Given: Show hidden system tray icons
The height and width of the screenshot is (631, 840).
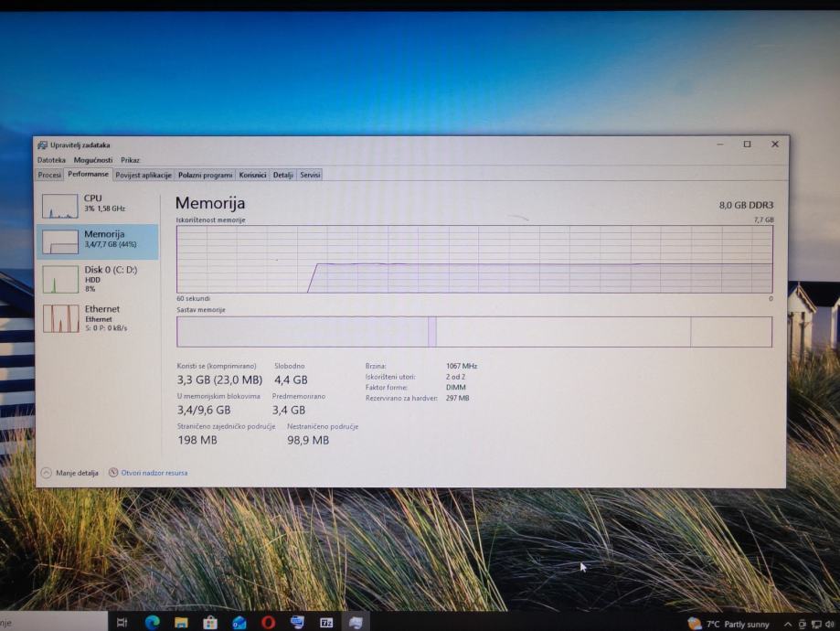Looking at the screenshot, I should (788, 624).
